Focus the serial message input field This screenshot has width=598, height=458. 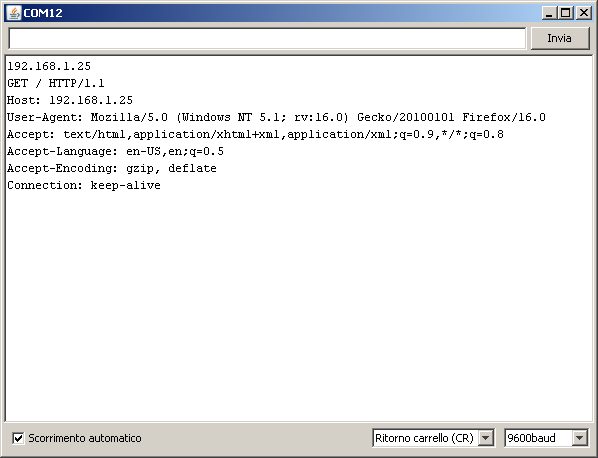267,39
